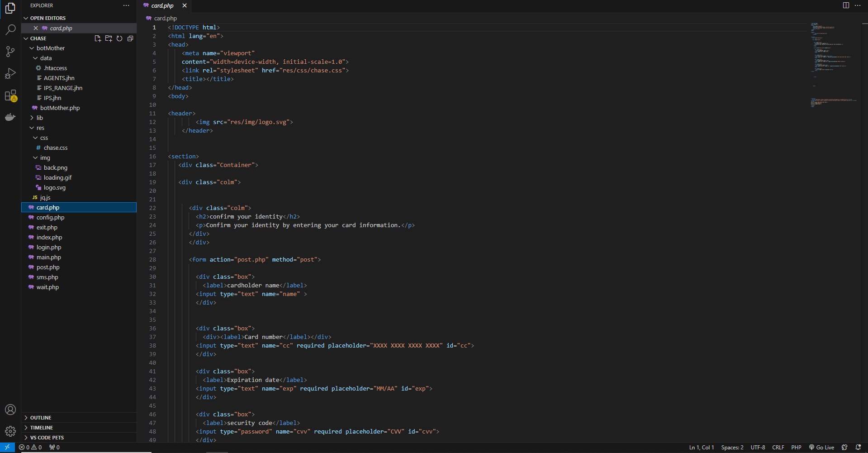Toggle Go Live server in status bar

[x=821, y=448]
